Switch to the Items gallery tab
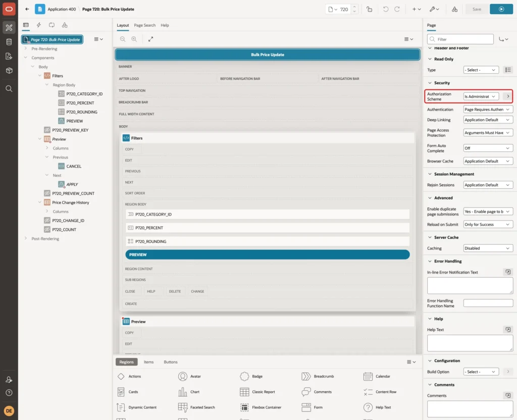 click(x=149, y=362)
